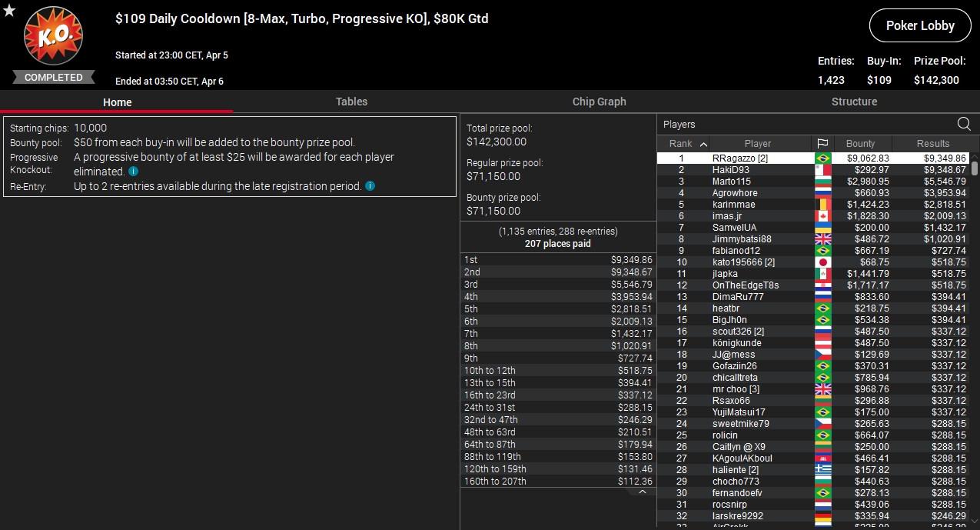Image resolution: width=980 pixels, height=530 pixels.
Task: Click scroll-down arrow in Players list
Action: click(975, 525)
